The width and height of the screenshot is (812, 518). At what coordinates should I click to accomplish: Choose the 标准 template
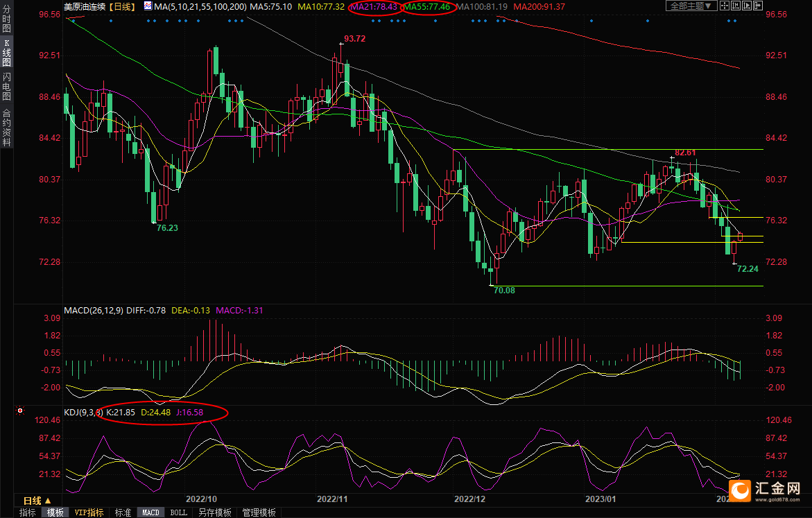tap(123, 512)
